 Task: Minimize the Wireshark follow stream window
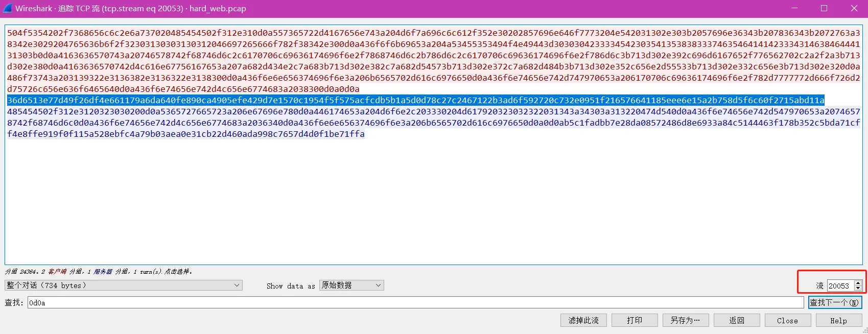[x=794, y=8]
